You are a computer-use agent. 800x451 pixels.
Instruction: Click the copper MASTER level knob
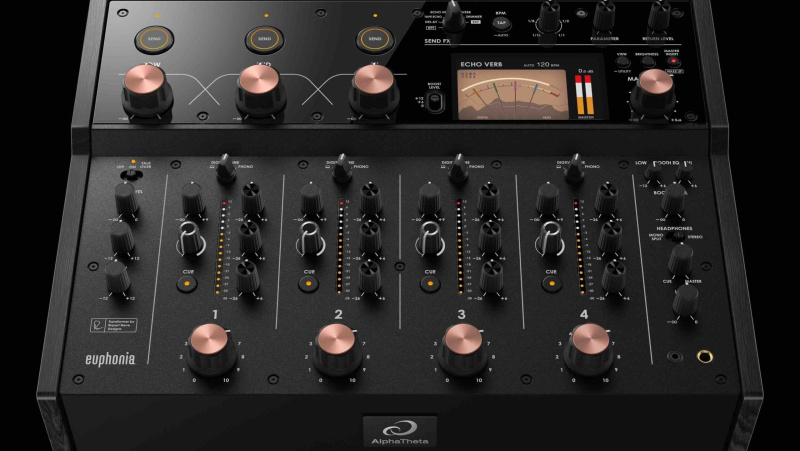[654, 92]
